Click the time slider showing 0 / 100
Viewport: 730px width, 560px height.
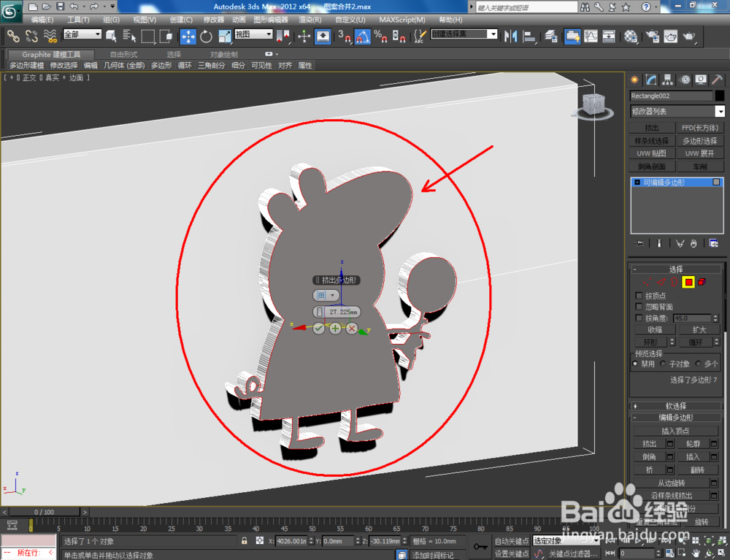[45, 512]
